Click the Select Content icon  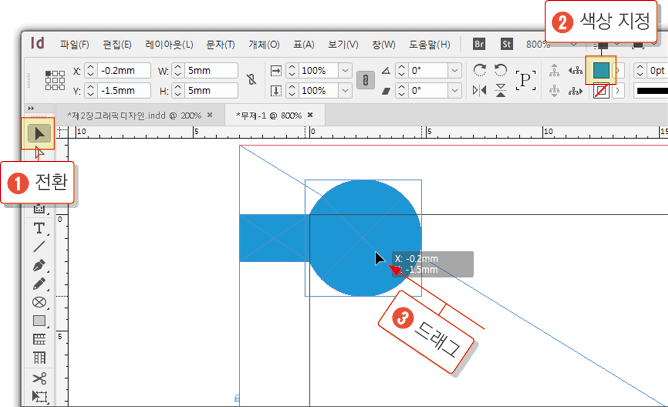coord(554,90)
